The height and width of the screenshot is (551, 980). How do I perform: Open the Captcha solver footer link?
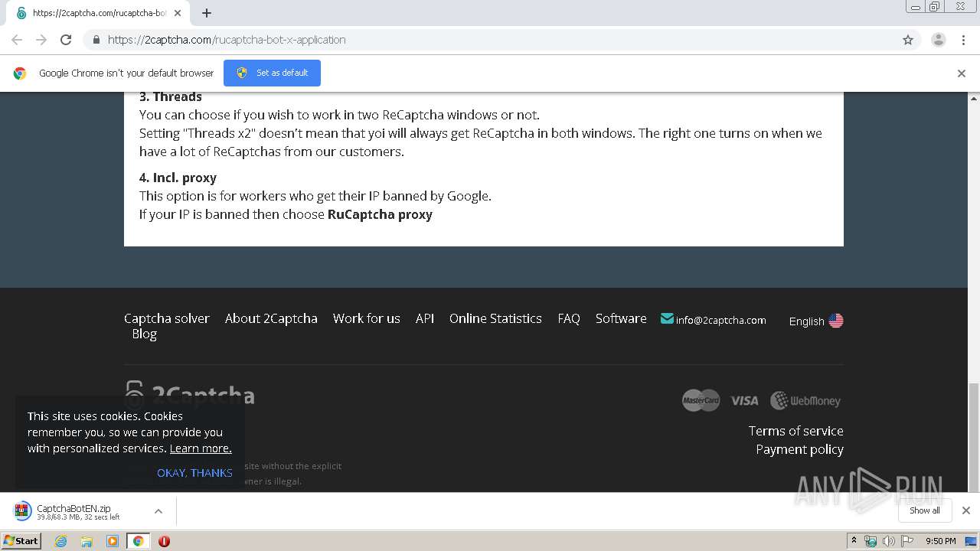pos(167,318)
